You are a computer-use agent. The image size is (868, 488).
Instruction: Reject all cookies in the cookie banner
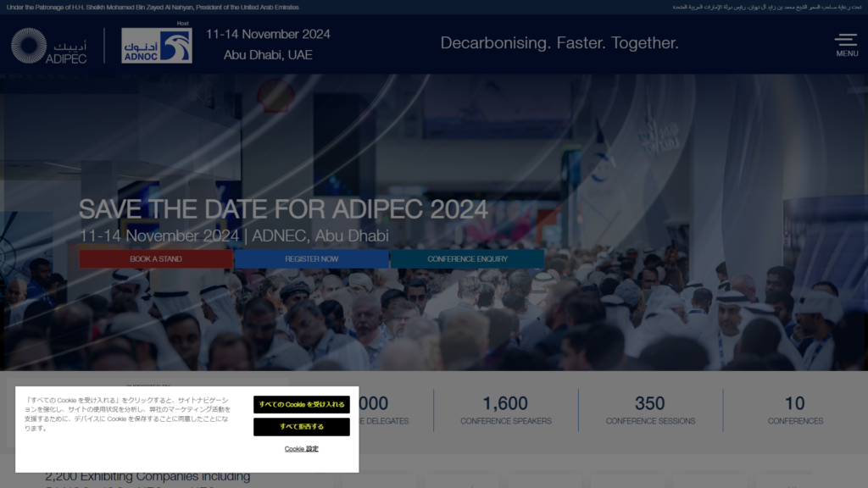pyautogui.click(x=302, y=427)
